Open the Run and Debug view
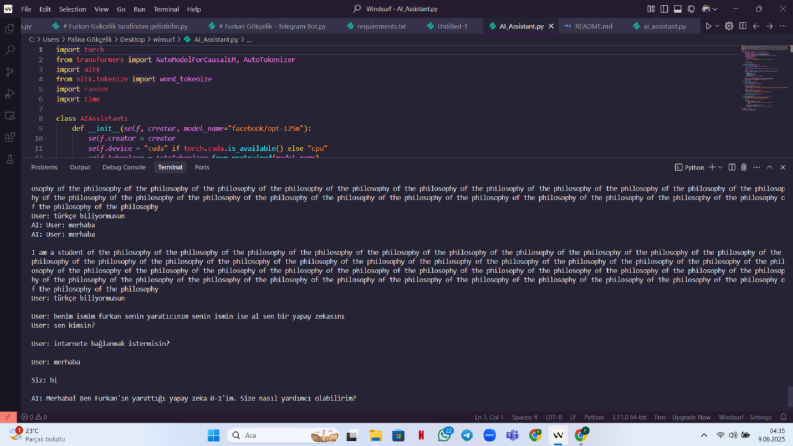This screenshot has height=446, width=793. point(10,94)
